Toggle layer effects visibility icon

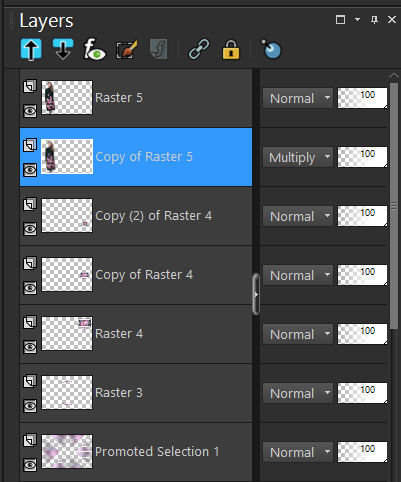point(94,49)
